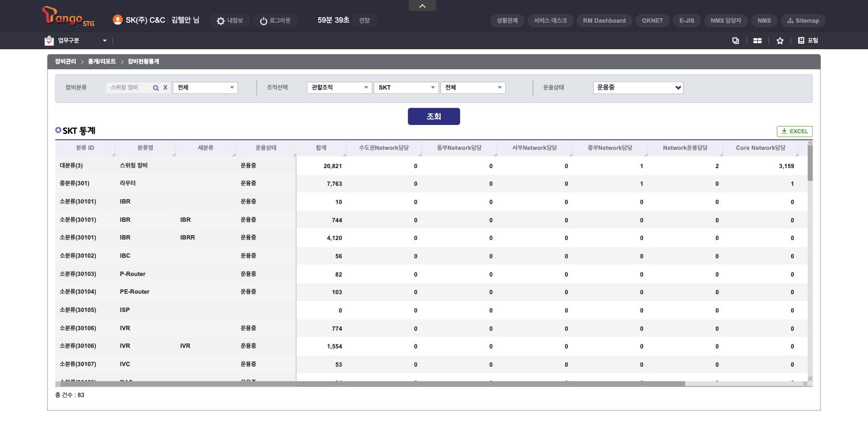Click the horizontal table scrollbar thumb
The height and width of the screenshot is (427, 868).
coord(373,384)
